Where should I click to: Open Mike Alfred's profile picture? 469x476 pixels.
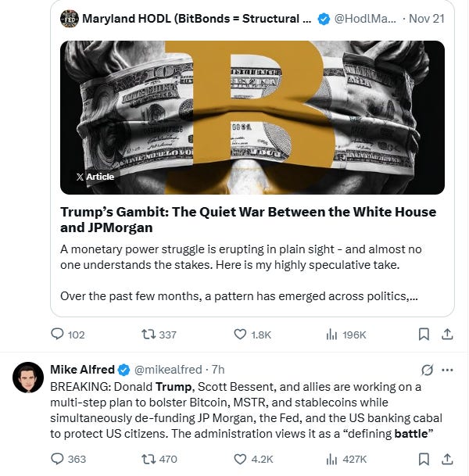(x=28, y=378)
